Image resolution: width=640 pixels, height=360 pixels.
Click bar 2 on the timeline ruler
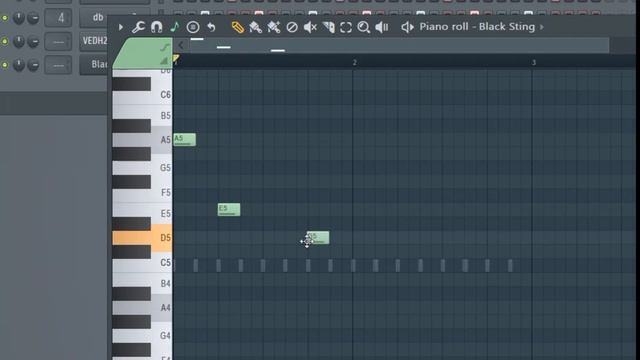click(354, 62)
